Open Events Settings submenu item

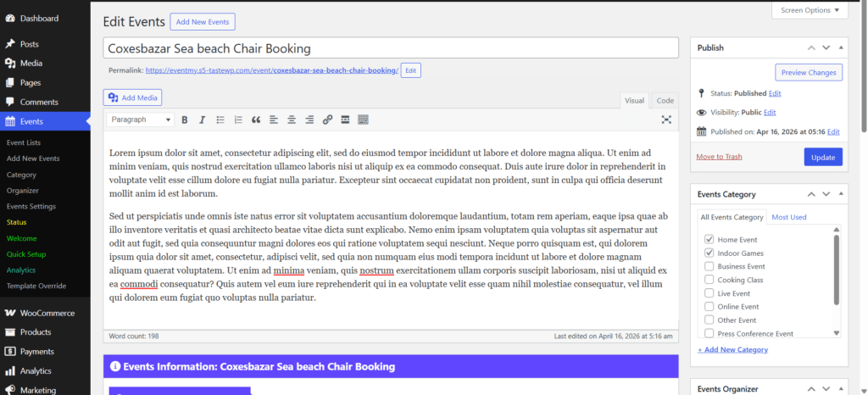(x=31, y=206)
